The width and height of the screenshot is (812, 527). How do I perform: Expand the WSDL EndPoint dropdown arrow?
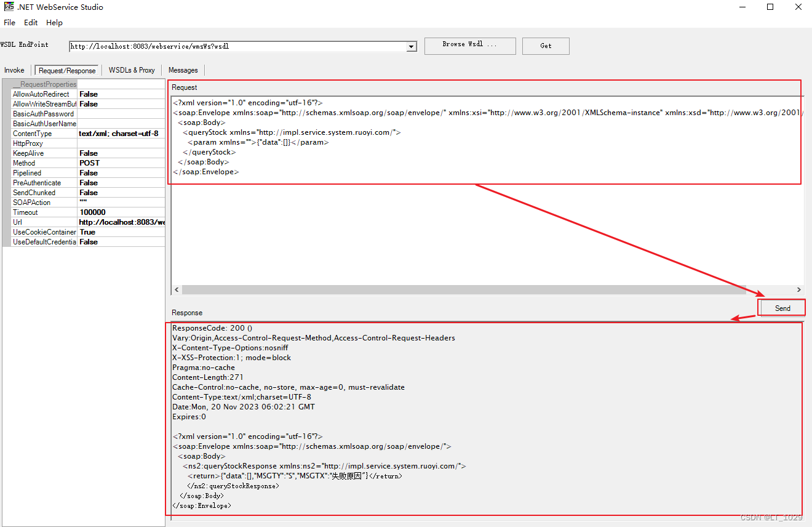[x=412, y=46]
